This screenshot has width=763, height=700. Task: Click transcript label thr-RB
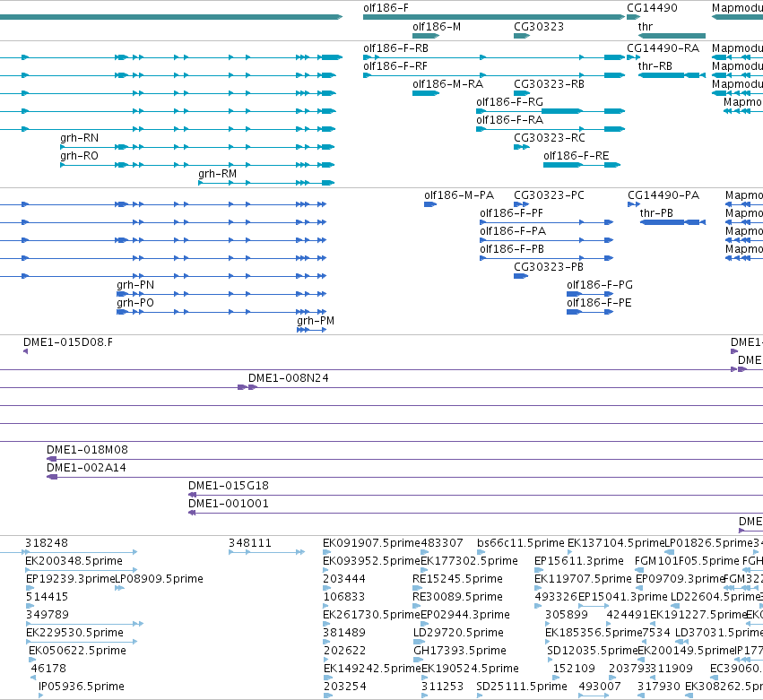pos(655,66)
